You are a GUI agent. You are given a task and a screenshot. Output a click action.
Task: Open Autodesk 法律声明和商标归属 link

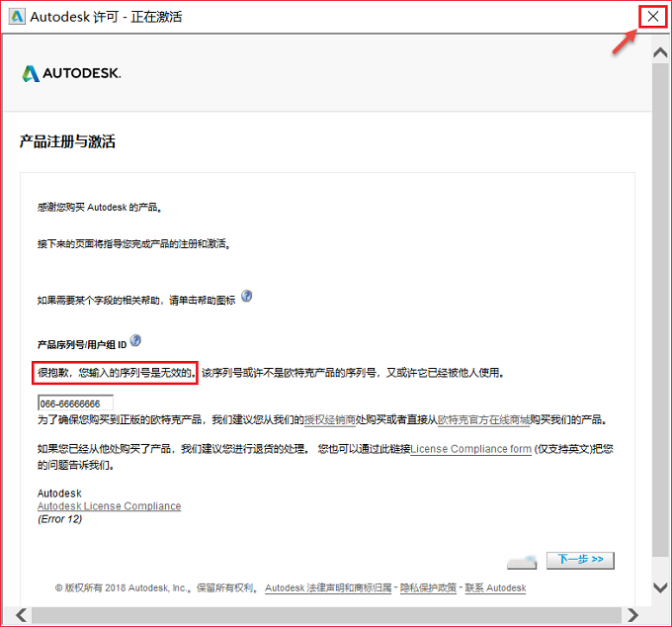tap(328, 588)
